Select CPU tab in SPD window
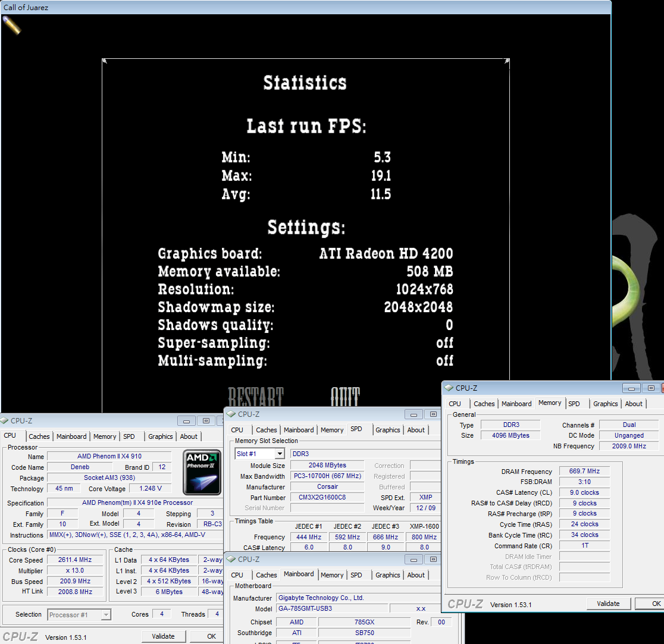This screenshot has width=664, height=644. tap(237, 429)
